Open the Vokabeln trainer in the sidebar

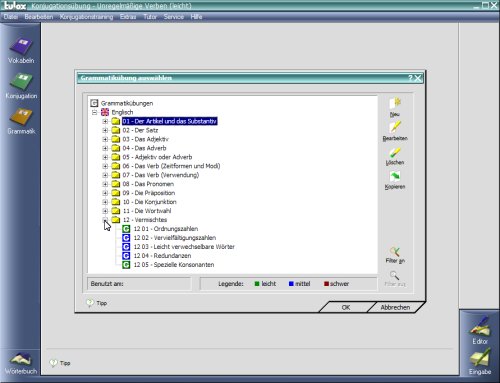[21, 50]
